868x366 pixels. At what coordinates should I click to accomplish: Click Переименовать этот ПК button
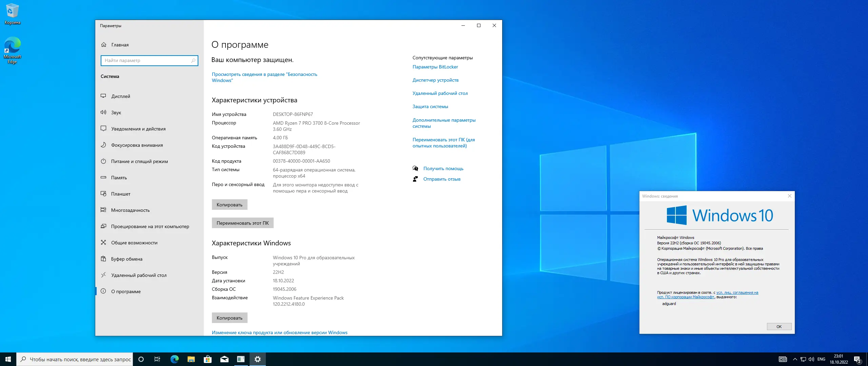point(242,223)
